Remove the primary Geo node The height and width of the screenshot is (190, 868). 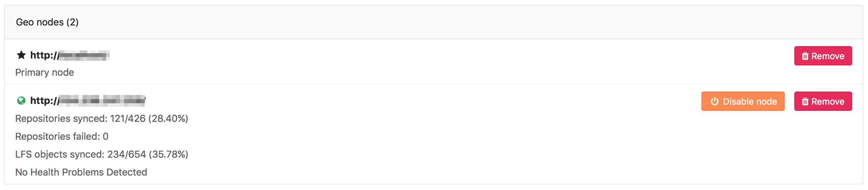click(x=823, y=56)
